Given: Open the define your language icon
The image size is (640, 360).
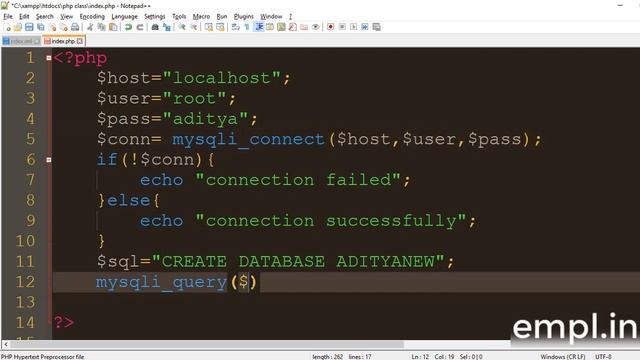Looking at the screenshot, I should click(270, 27).
